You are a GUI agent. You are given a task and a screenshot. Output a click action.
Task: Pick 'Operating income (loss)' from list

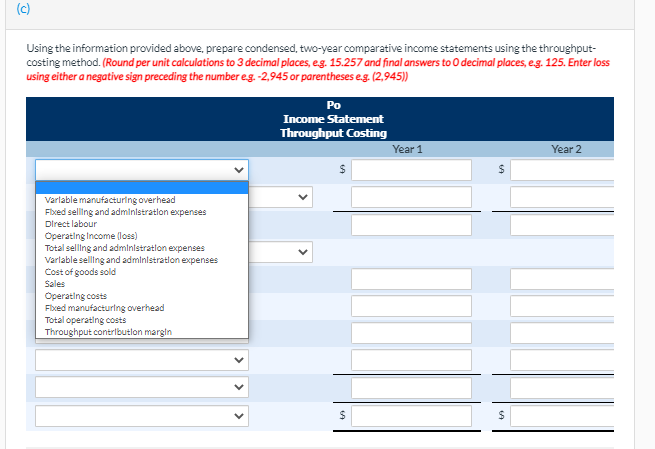142,236
